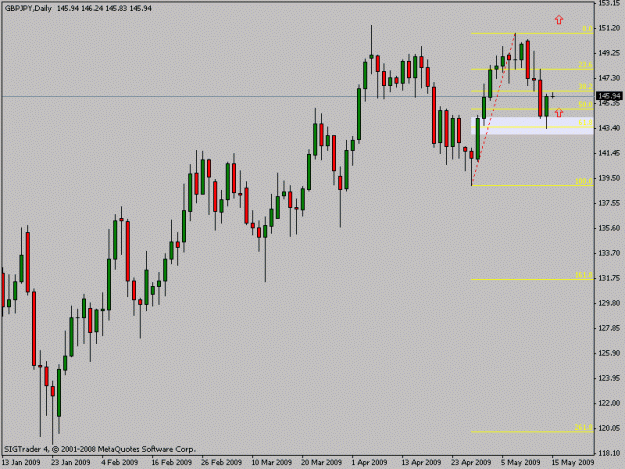Click the highlighted current price tag 145.94
625x469 pixels.
pos(609,96)
